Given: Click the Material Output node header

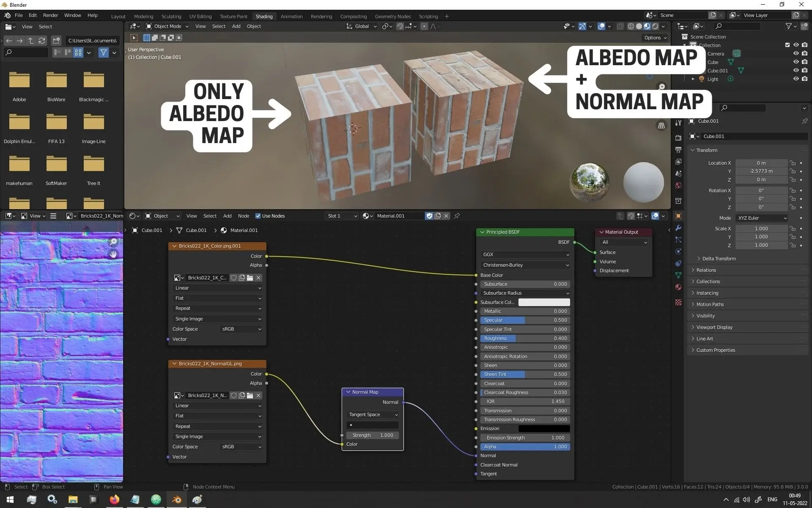Looking at the screenshot, I should point(622,232).
